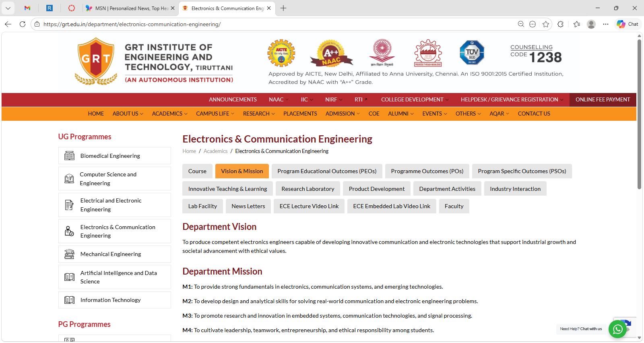Screen dimensions: 644x343
Task: Open the NIRF dropdown in top bar
Action: point(334,100)
